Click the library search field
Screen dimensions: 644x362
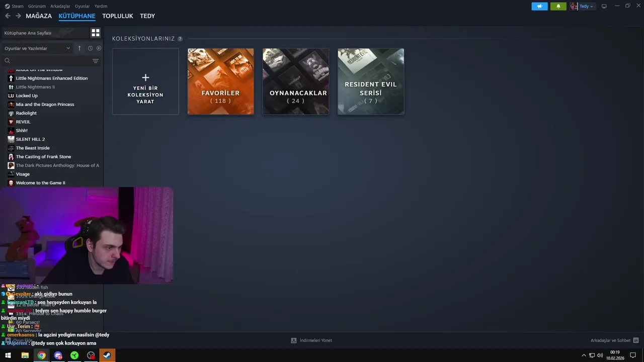[x=50, y=61]
